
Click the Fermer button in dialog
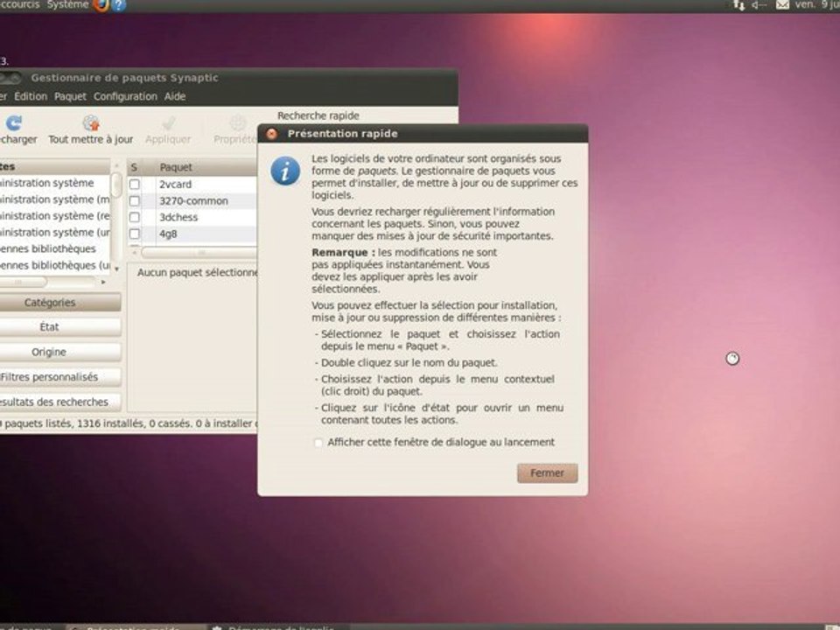click(x=547, y=473)
